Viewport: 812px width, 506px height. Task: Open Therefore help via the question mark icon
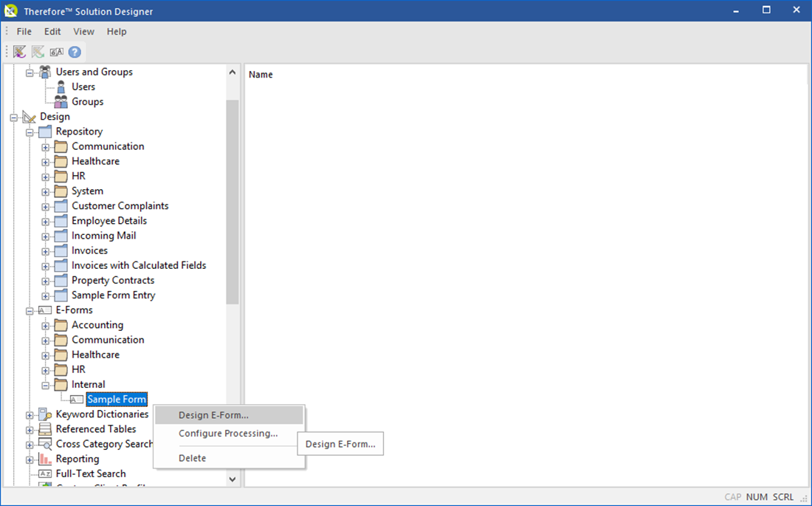pos(74,52)
